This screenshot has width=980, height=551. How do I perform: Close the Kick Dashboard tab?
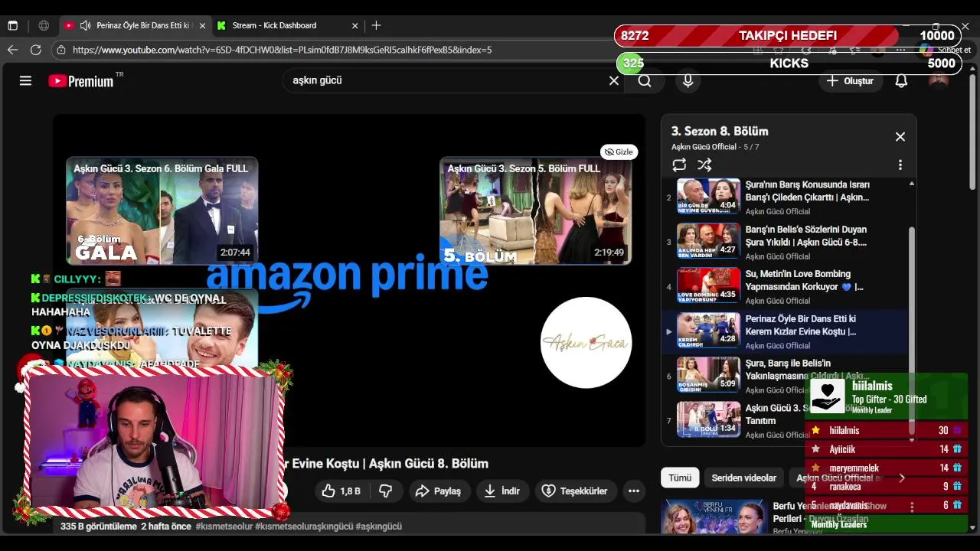(354, 25)
